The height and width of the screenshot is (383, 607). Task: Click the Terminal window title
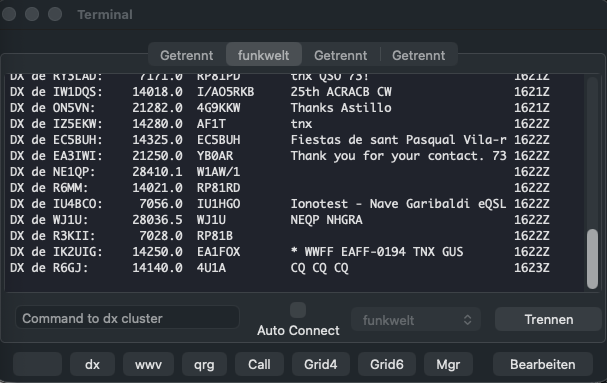105,14
